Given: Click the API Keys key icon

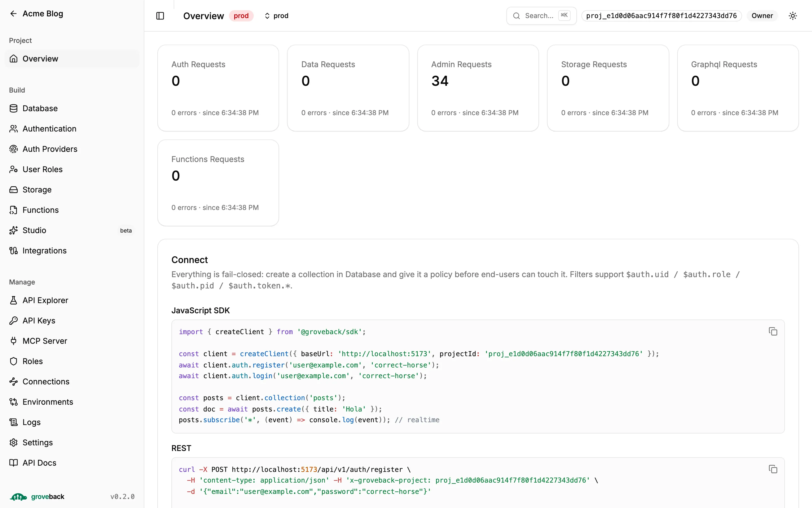Looking at the screenshot, I should 14,321.
